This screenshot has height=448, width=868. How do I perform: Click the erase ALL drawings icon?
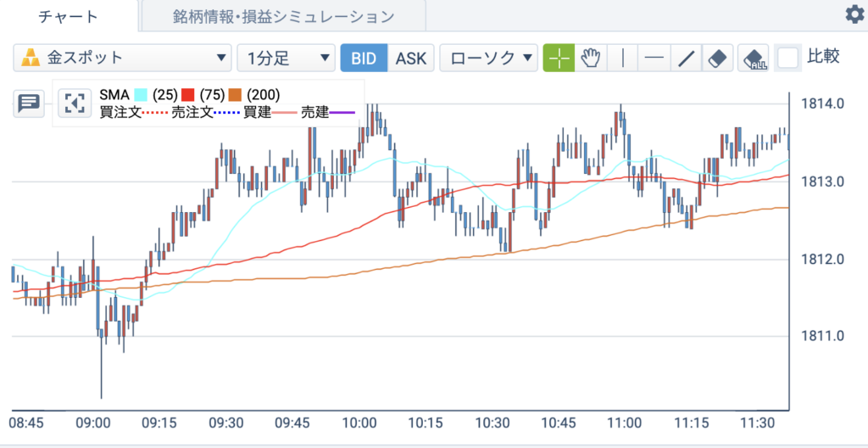[754, 59]
